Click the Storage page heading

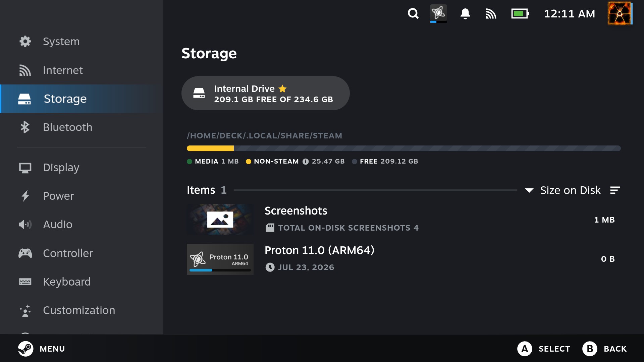[209, 53]
